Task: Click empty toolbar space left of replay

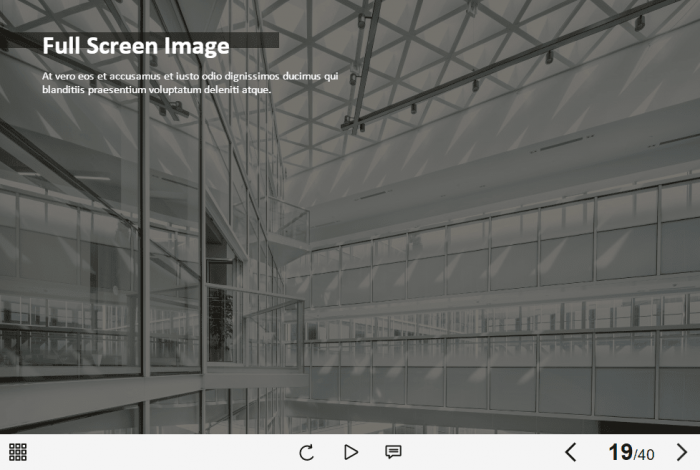Action: [160, 452]
